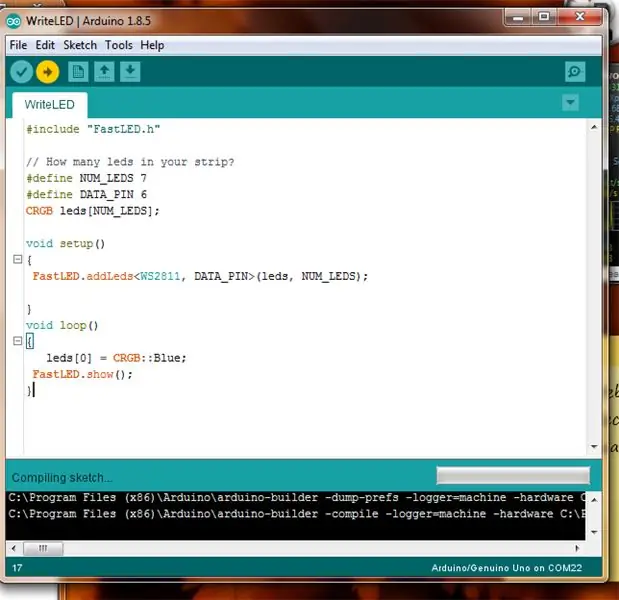Save sketch with down-arrow icon
This screenshot has height=600, width=619.
(x=130, y=72)
